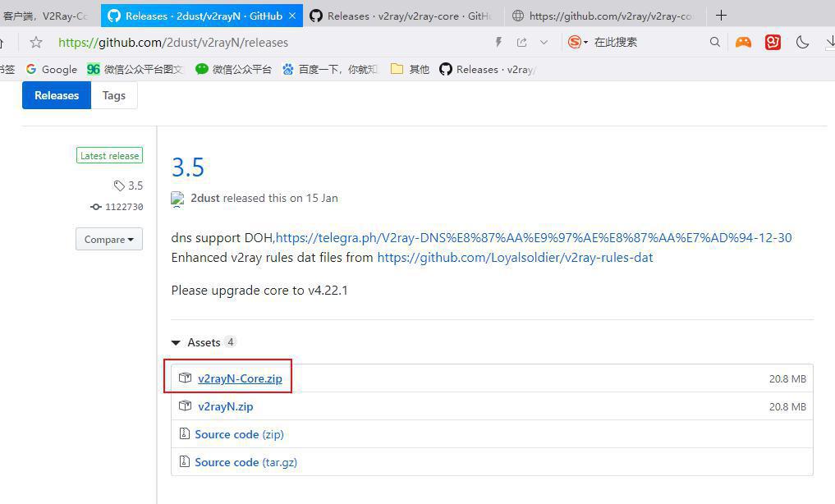Click the Latest release badge

pyautogui.click(x=110, y=155)
